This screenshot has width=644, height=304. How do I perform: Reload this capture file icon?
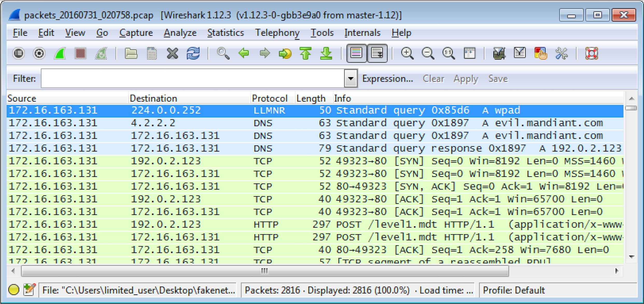pyautogui.click(x=193, y=53)
